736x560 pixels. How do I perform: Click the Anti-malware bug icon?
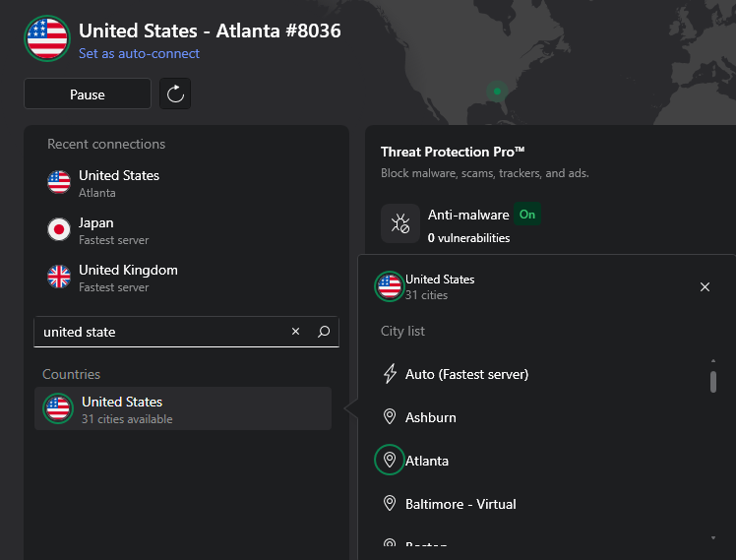(x=400, y=223)
